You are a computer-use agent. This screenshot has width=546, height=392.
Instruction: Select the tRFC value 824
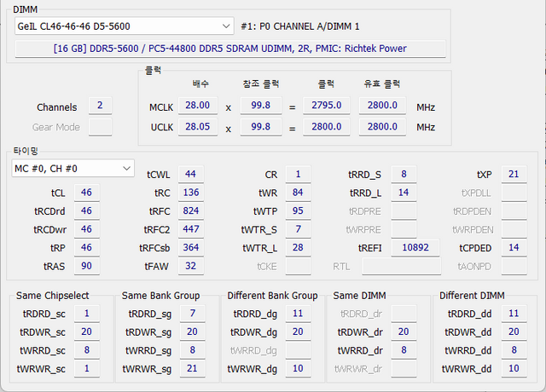click(x=191, y=211)
